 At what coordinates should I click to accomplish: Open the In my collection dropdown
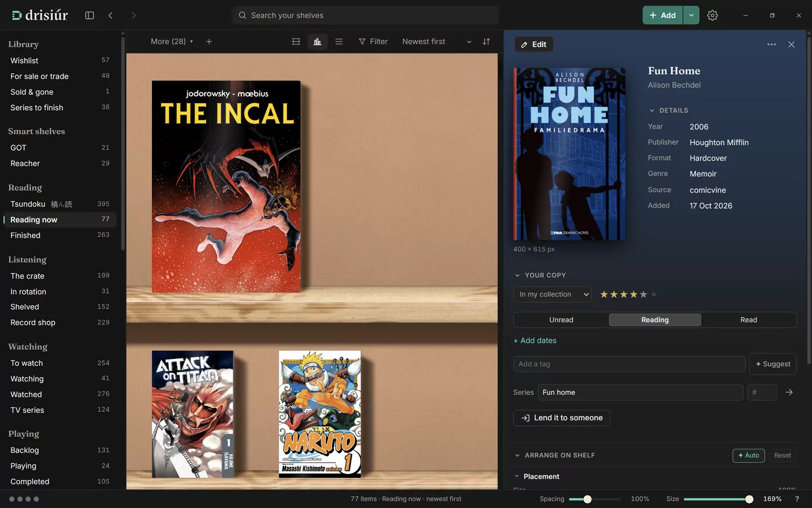[552, 294]
